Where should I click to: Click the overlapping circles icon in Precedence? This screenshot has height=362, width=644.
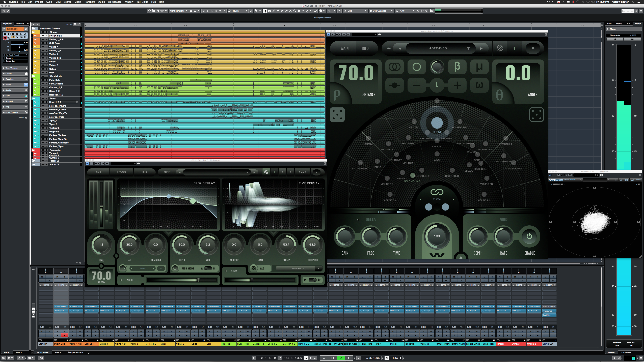[x=394, y=67]
